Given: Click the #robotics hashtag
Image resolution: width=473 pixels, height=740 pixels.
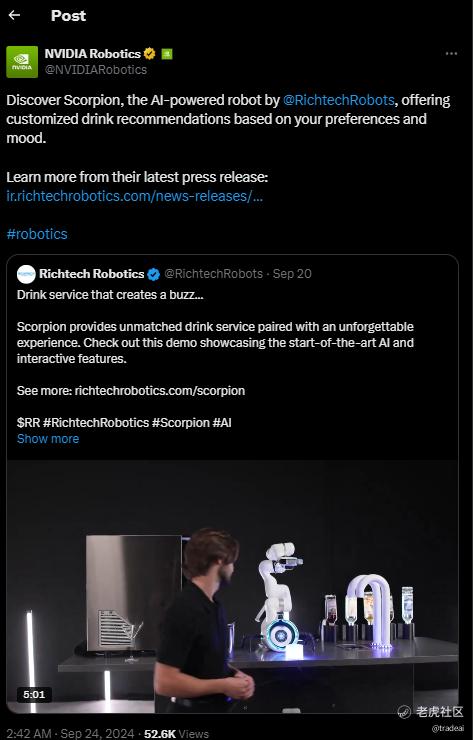Looking at the screenshot, I should pyautogui.click(x=37, y=234).
